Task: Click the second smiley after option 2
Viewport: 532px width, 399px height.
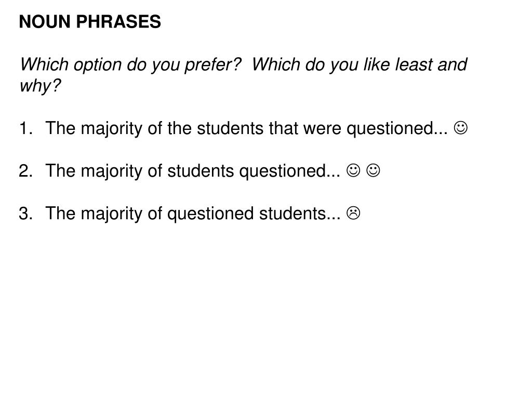Action: pyautogui.click(x=373, y=170)
